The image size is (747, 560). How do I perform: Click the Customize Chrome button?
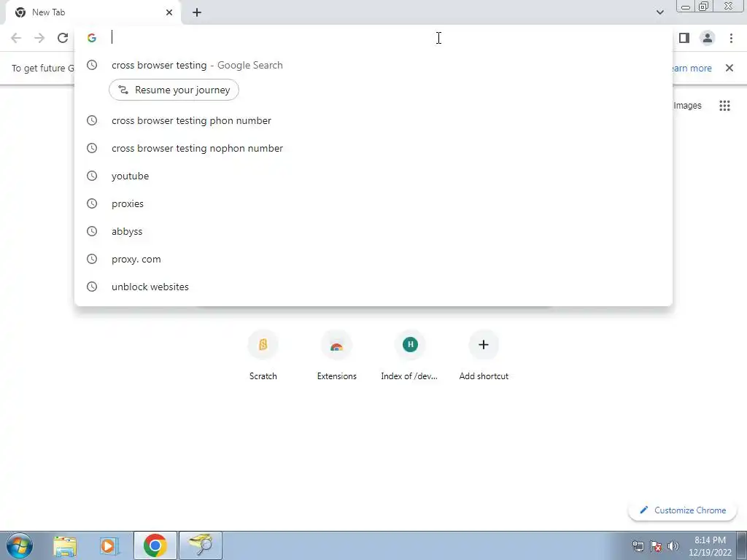point(683,510)
